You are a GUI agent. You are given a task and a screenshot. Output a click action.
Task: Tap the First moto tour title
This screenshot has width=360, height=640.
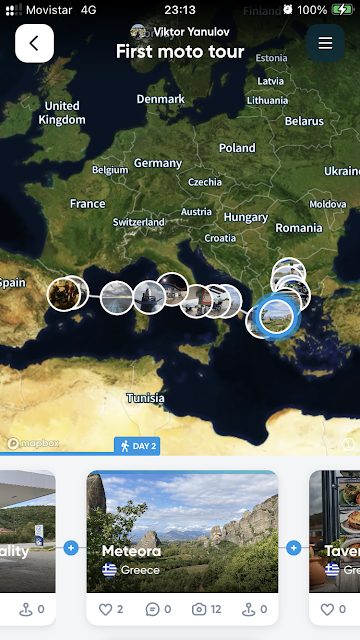[x=180, y=52]
